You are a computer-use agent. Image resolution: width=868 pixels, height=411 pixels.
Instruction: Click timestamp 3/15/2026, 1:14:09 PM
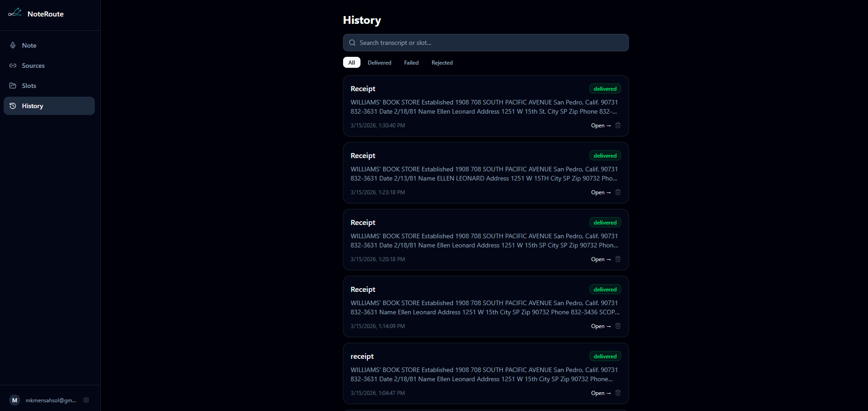point(378,326)
